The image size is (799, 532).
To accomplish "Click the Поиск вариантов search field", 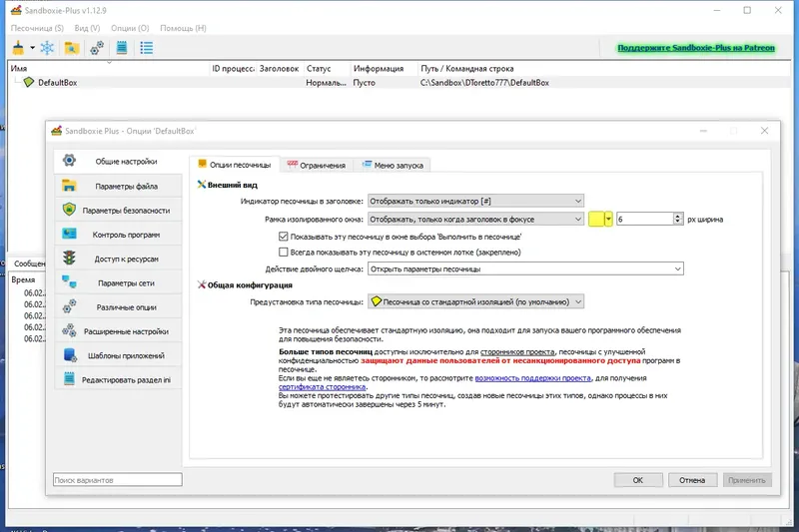I will tap(118, 479).
